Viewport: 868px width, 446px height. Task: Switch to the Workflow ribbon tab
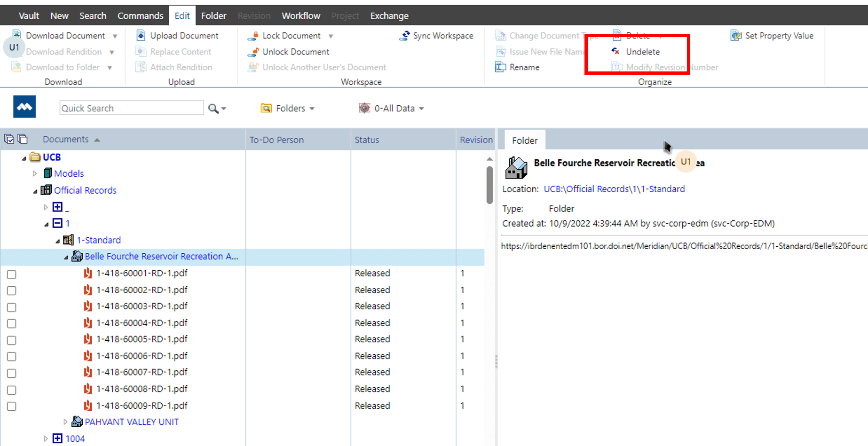point(300,15)
